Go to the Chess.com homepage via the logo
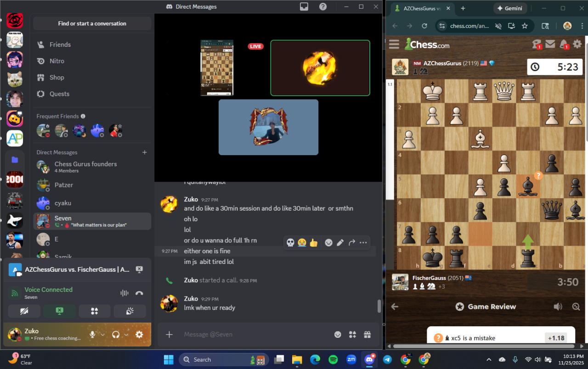588x369 pixels. coord(427,44)
